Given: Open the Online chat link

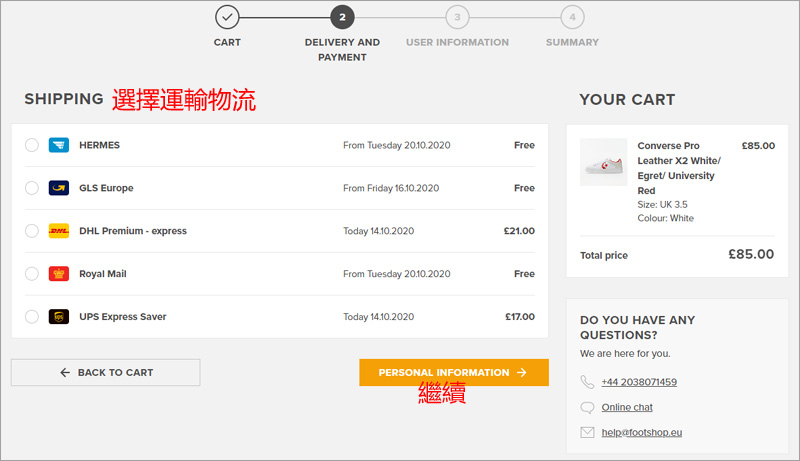Looking at the screenshot, I should click(x=626, y=407).
